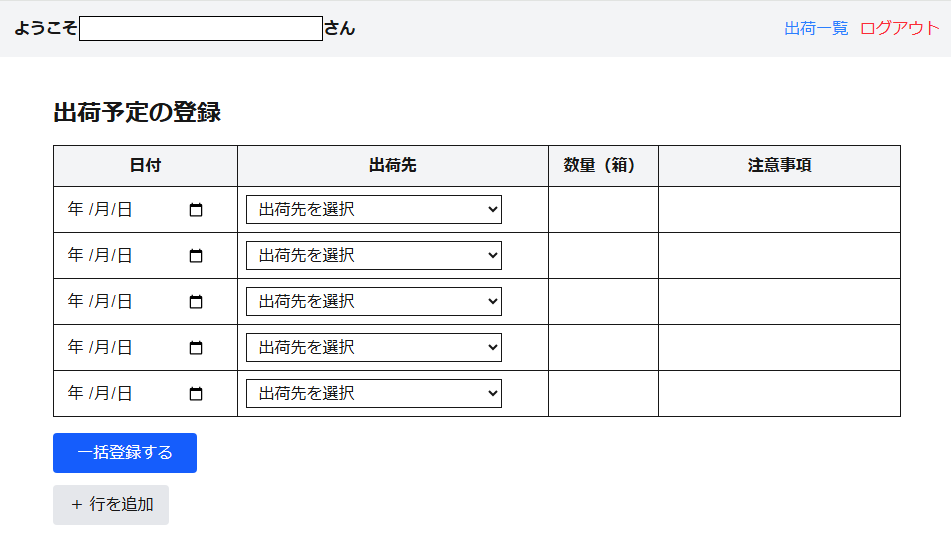The image size is (951, 538).
Task: Open calendar picker in second row date
Action: [196, 256]
